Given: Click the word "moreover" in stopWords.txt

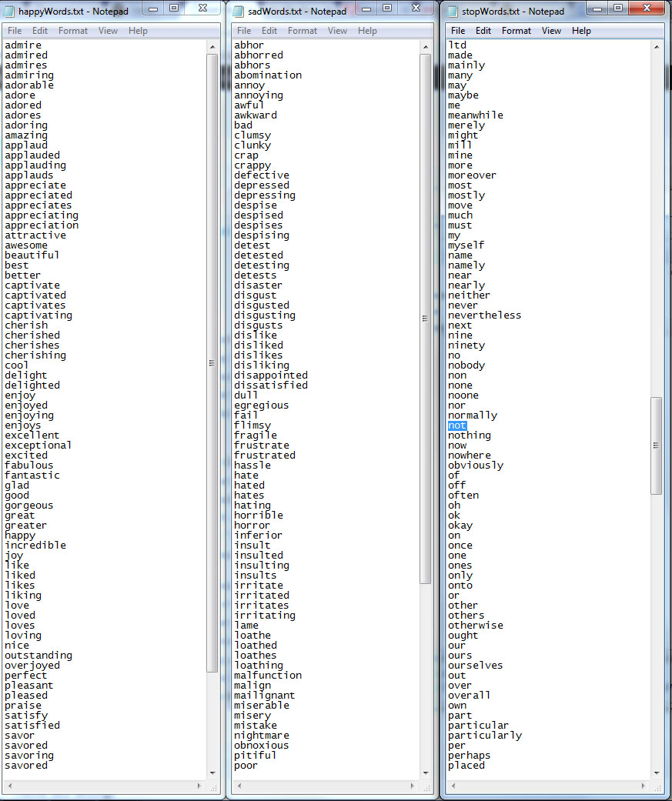Looking at the screenshot, I should (472, 175).
